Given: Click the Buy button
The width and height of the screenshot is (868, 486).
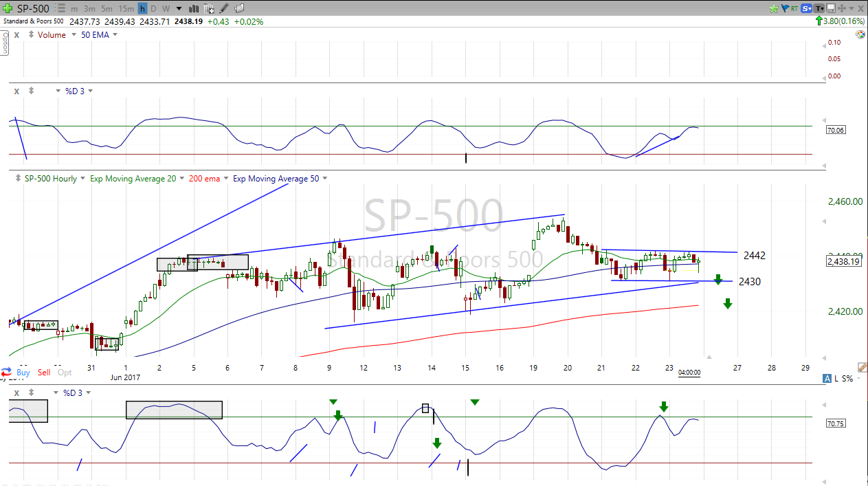Looking at the screenshot, I should (x=23, y=373).
